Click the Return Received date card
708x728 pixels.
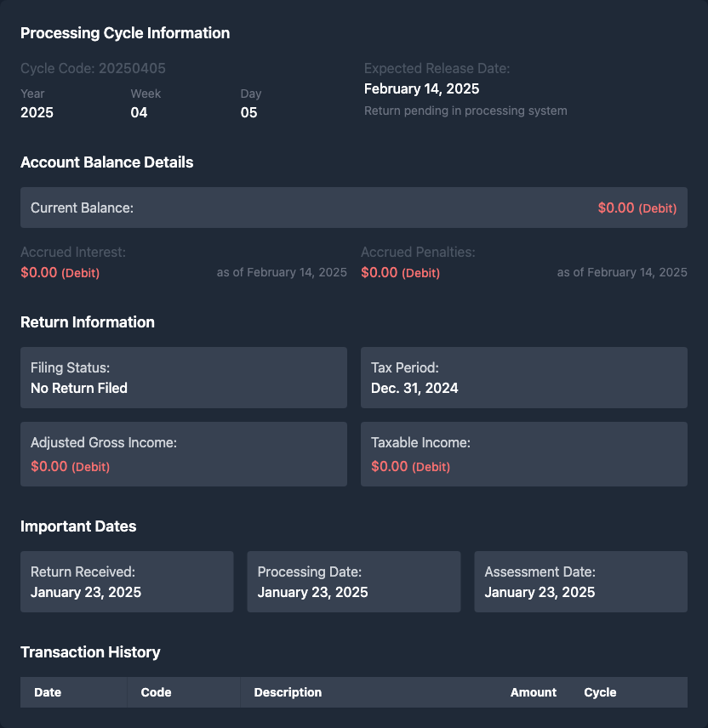[127, 582]
